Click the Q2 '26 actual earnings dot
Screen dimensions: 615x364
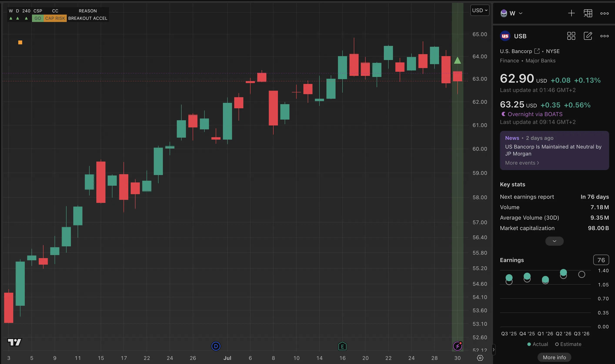point(563,272)
